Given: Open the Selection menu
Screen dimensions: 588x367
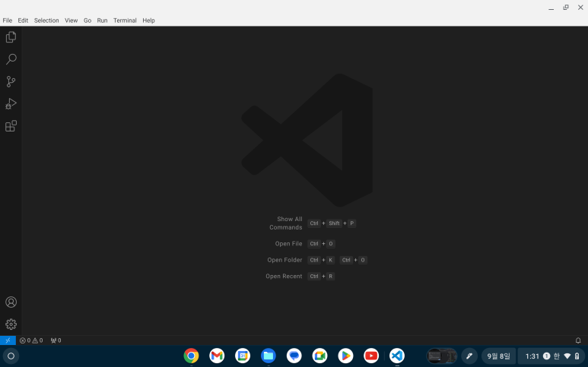Looking at the screenshot, I should [46, 21].
